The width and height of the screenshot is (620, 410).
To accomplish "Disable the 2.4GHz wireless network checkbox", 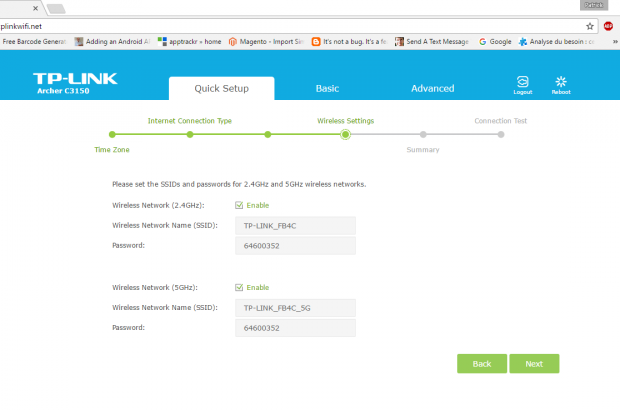I will 238,205.
